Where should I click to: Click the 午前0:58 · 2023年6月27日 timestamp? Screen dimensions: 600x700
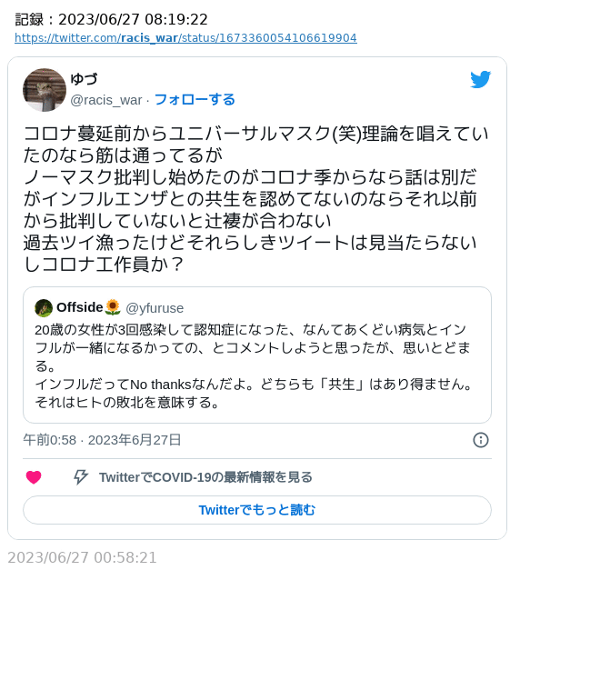click(x=102, y=440)
